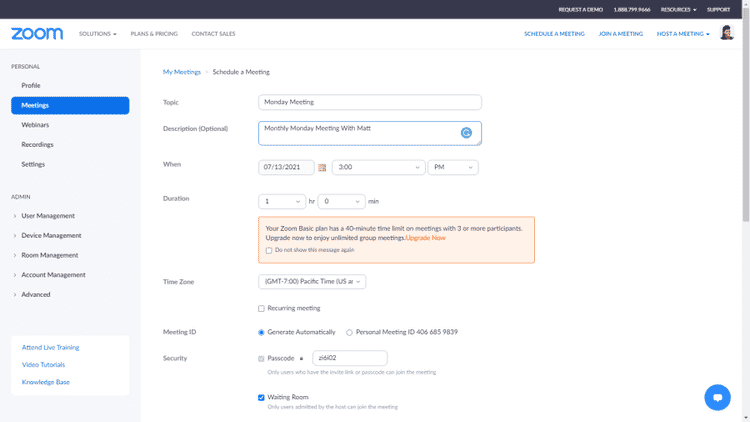Image resolution: width=750 pixels, height=422 pixels.
Task: Open the AM/PM dropdown
Action: (452, 168)
